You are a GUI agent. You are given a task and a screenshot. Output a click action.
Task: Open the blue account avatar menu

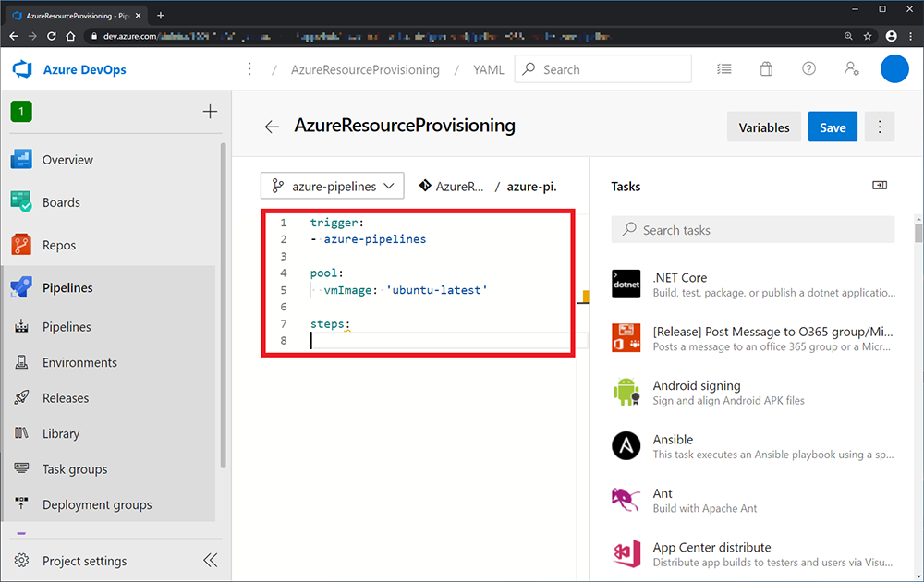(x=894, y=69)
